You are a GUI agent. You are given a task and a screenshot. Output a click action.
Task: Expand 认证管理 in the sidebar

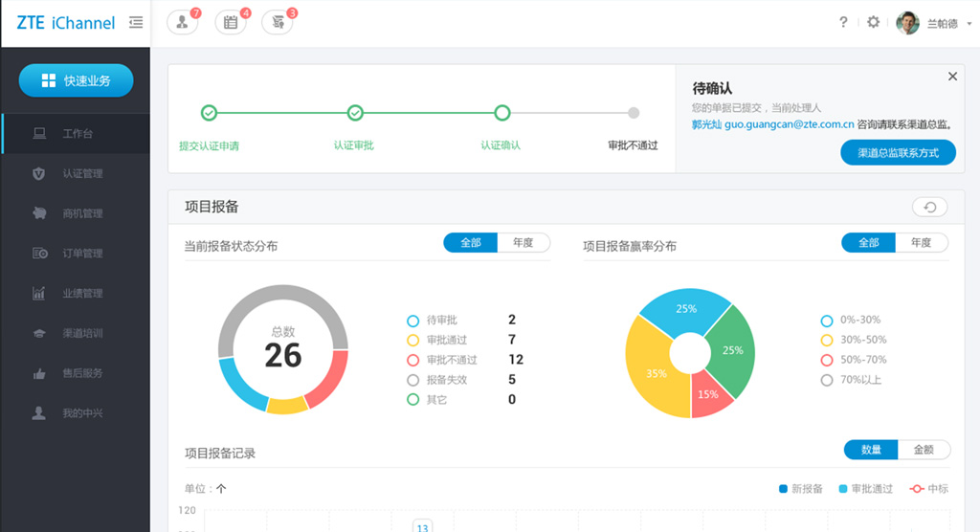pos(82,173)
